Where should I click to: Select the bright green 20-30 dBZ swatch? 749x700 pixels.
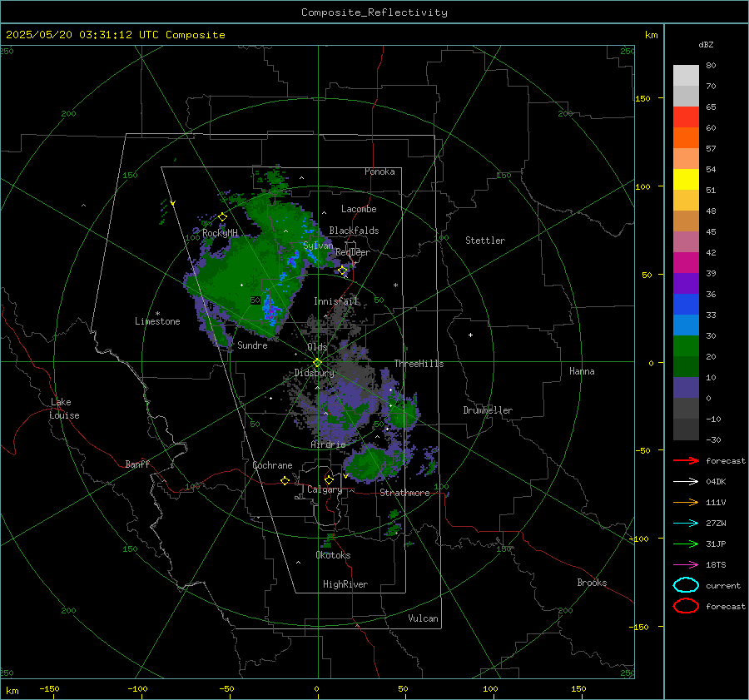tap(686, 345)
